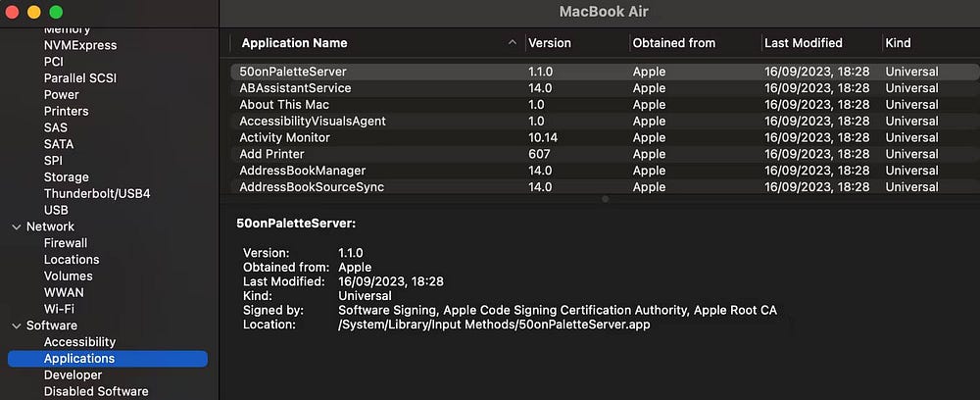980x400 pixels.
Task: Click the pane splitter dot below the table
Action: (x=605, y=199)
